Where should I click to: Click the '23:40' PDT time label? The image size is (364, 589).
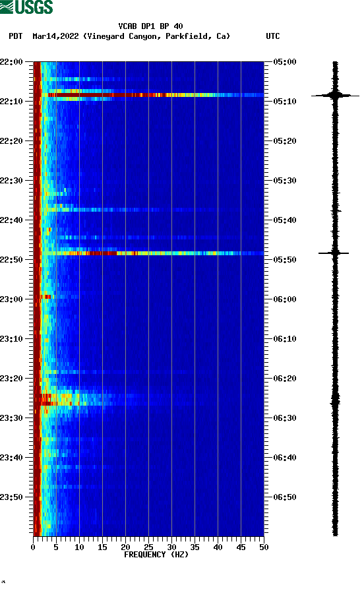pyautogui.click(x=12, y=457)
